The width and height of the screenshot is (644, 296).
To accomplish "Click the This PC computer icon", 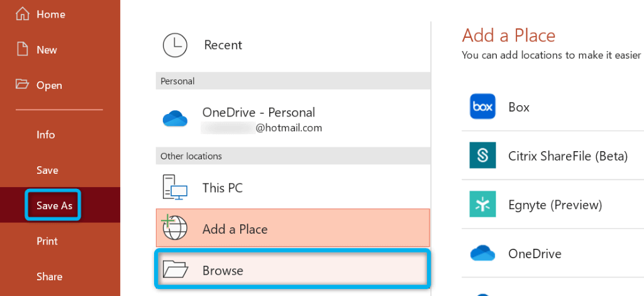I will pyautogui.click(x=175, y=188).
